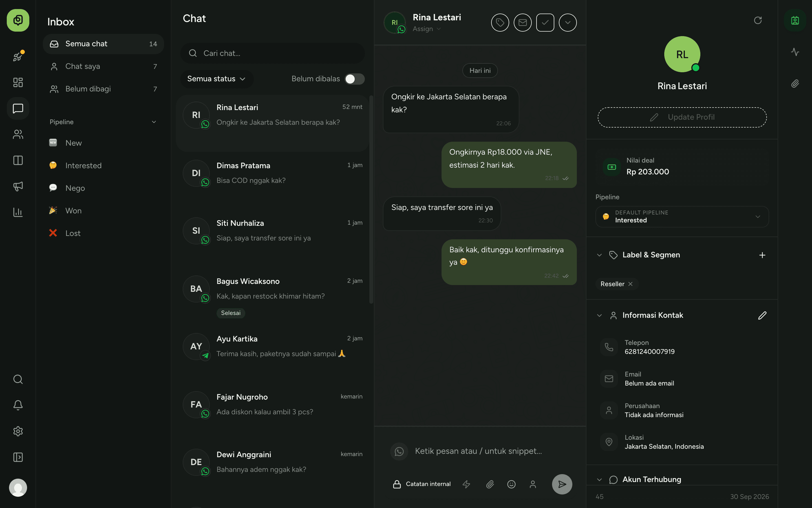Click the person icon in composer toolbar

tap(533, 484)
